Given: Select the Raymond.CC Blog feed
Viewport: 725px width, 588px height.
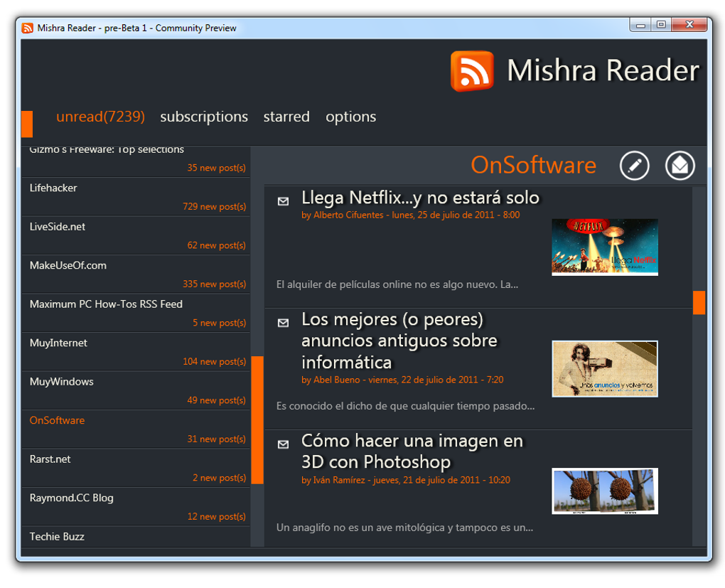Looking at the screenshot, I should (136, 507).
